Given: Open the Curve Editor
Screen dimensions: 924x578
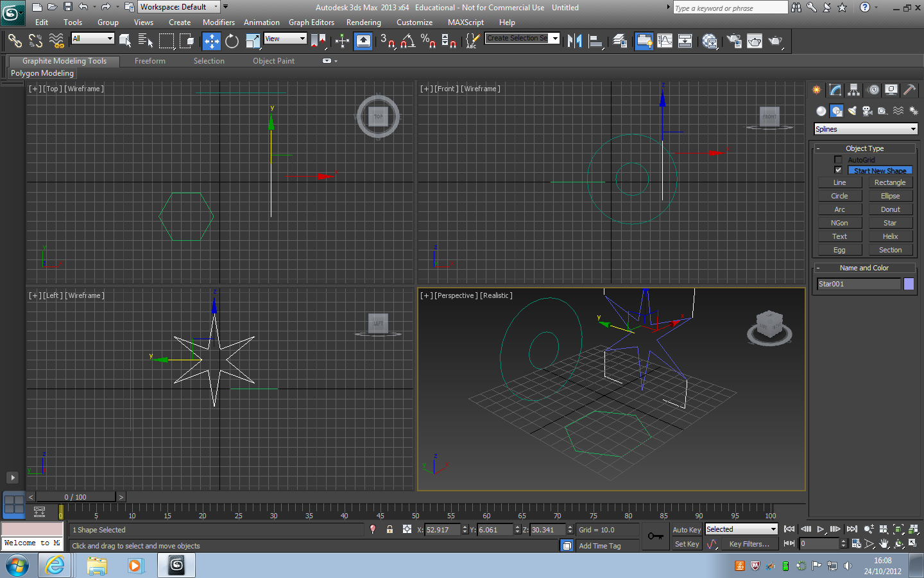Looking at the screenshot, I should [665, 41].
